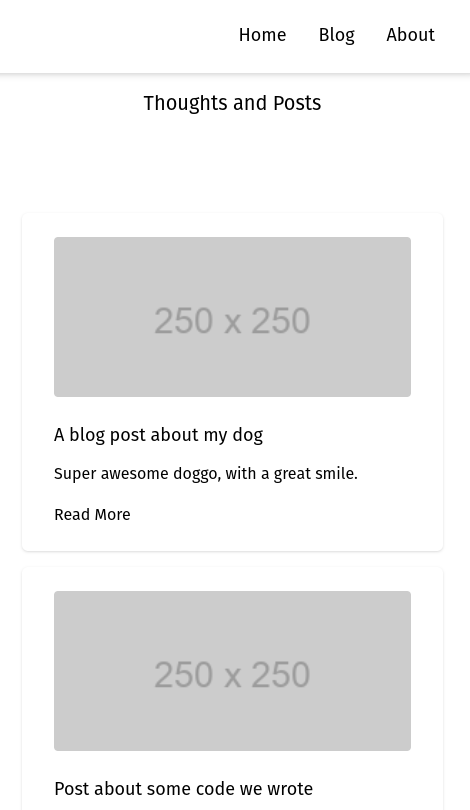Click the '250 x 250' label in second image
The height and width of the screenshot is (810, 470).
232,674
